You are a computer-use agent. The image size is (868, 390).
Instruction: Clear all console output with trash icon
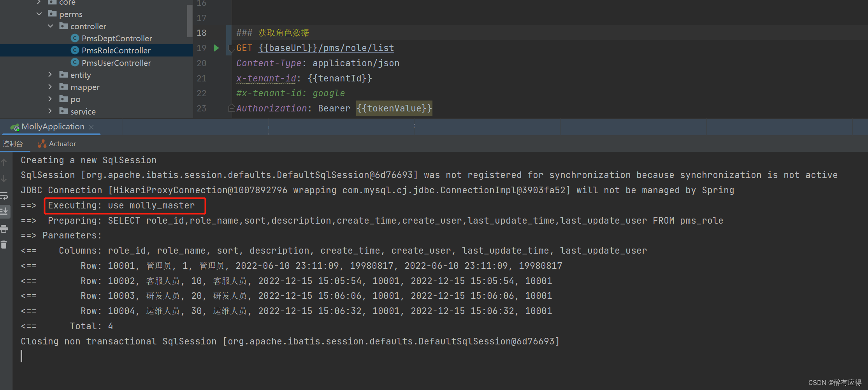[4, 245]
